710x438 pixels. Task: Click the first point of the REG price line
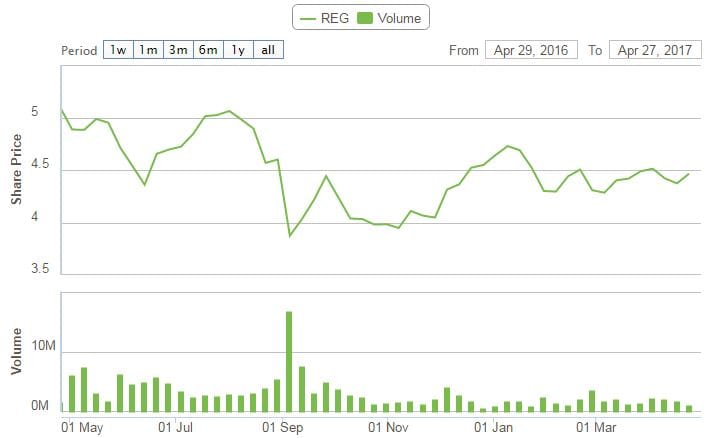62,109
